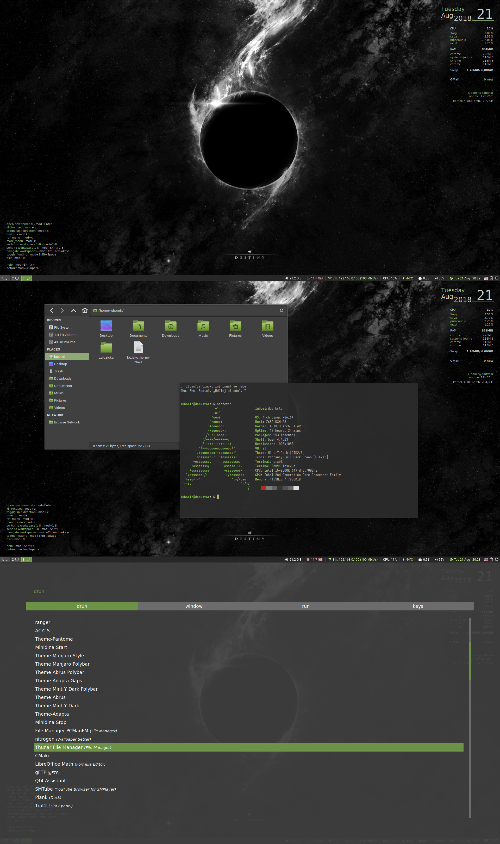The height and width of the screenshot is (844, 500).
Task: Open the Music folder icon
Action: tap(203, 326)
